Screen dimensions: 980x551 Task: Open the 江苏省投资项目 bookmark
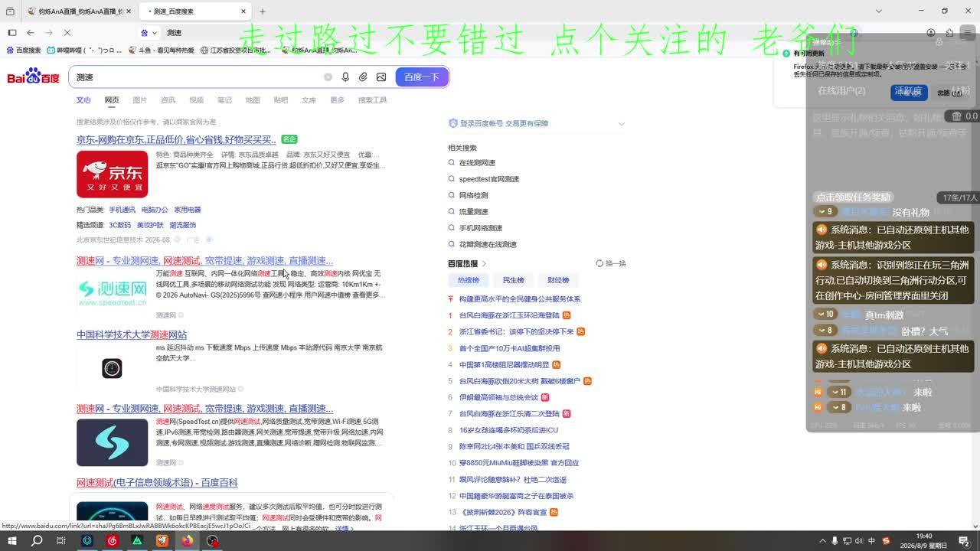coord(236,51)
